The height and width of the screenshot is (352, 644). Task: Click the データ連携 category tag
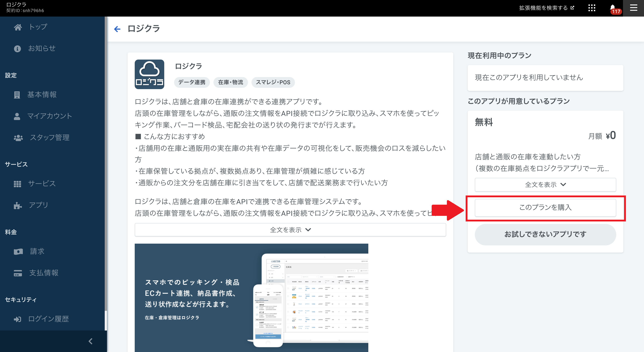pyautogui.click(x=192, y=82)
